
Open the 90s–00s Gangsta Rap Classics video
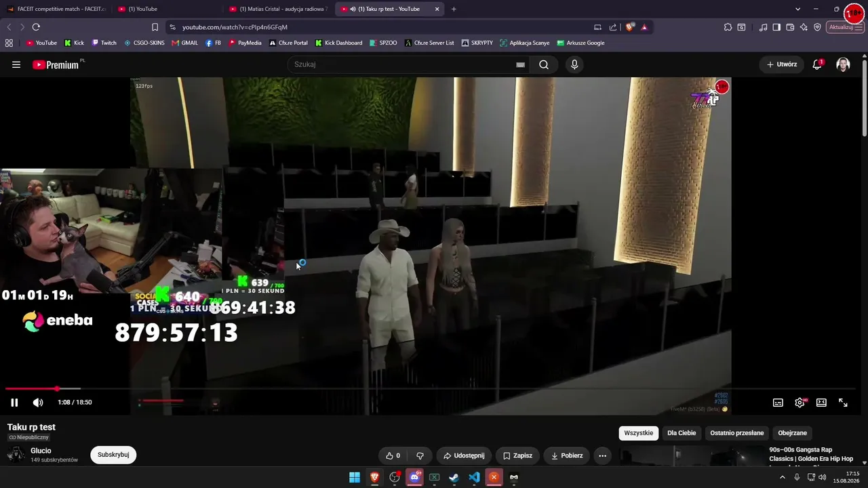[810, 454]
